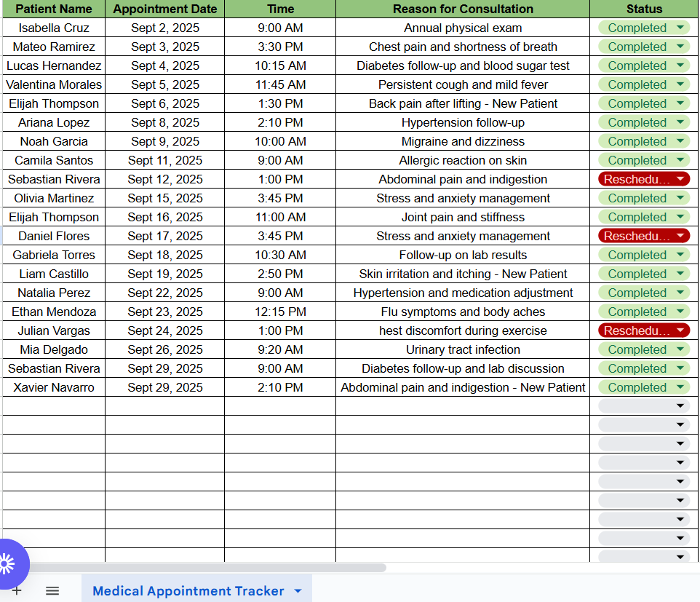700x602 pixels.
Task: Open status dropdown for Noah Garcia
Action: (680, 141)
